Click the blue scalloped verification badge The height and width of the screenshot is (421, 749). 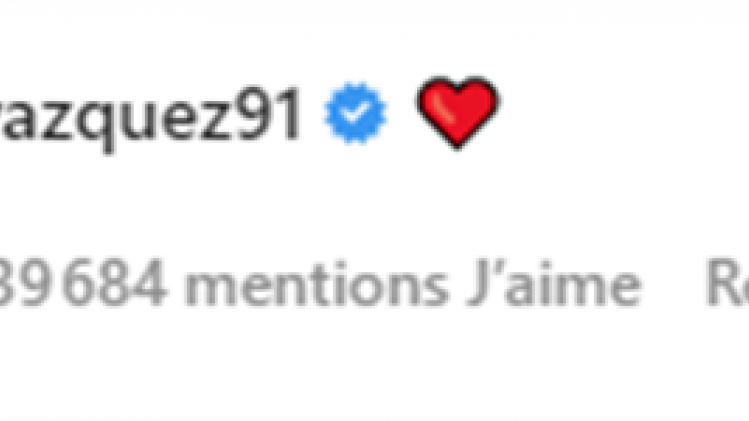pyautogui.click(x=355, y=113)
